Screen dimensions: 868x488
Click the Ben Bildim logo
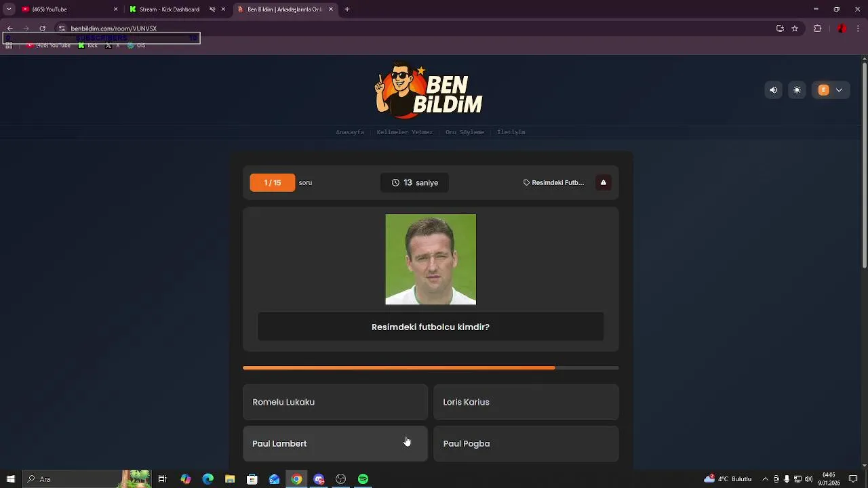tap(429, 90)
